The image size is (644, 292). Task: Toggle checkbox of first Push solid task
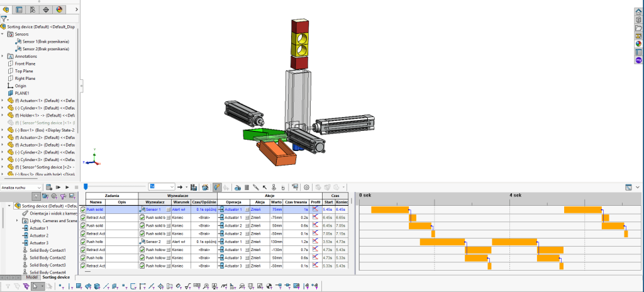click(x=82, y=209)
